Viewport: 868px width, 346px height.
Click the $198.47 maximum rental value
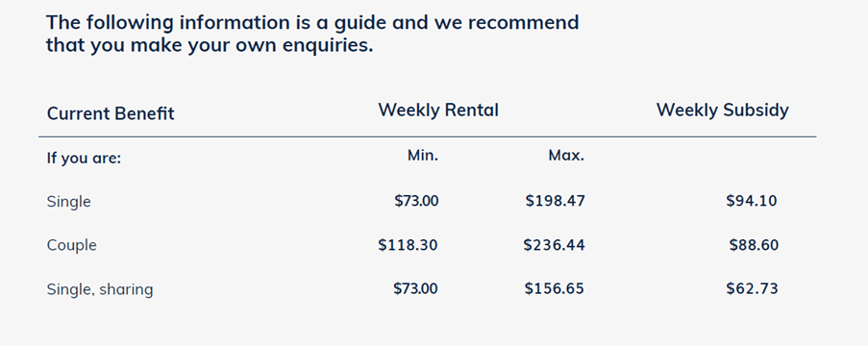tap(555, 201)
